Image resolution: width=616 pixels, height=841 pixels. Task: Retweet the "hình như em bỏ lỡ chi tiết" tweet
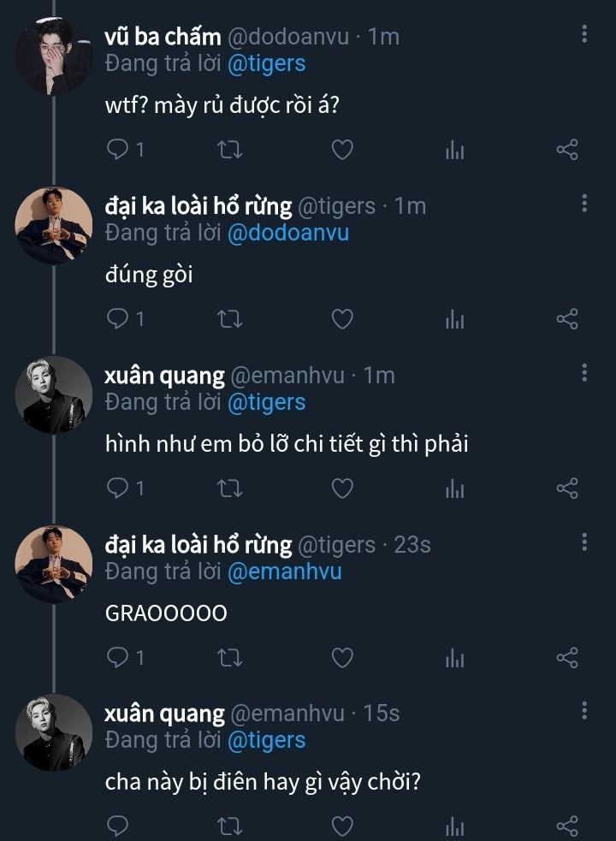(230, 489)
